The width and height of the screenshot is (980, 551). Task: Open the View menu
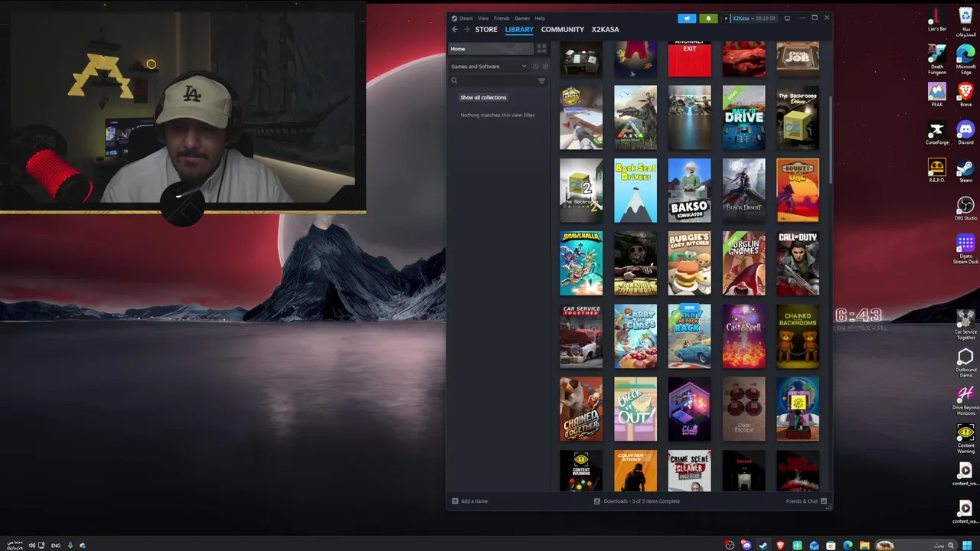[483, 18]
